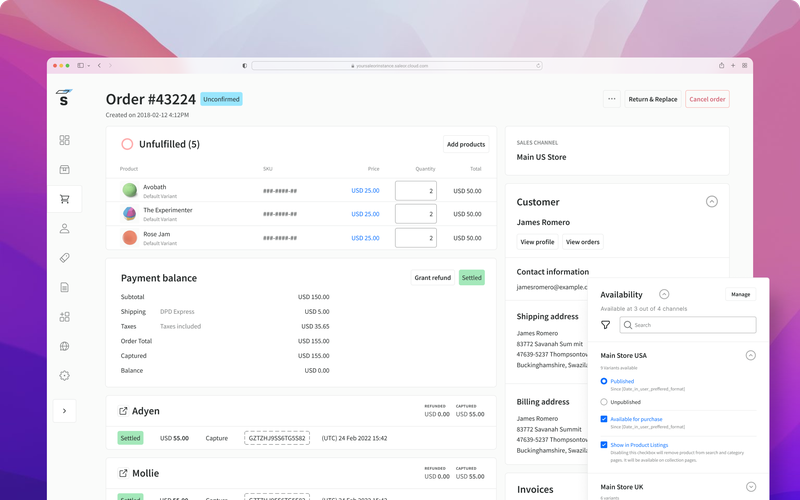Collapse the Main Store USA channel
800x500 pixels.
pos(751,355)
